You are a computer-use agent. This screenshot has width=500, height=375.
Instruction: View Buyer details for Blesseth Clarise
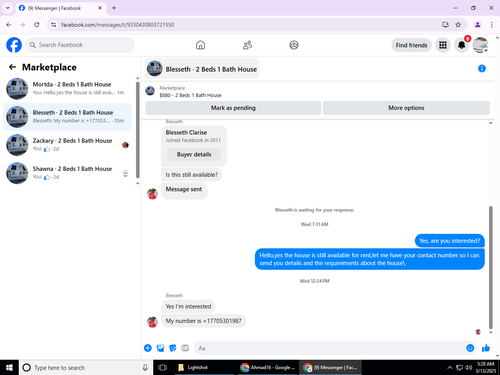(194, 154)
